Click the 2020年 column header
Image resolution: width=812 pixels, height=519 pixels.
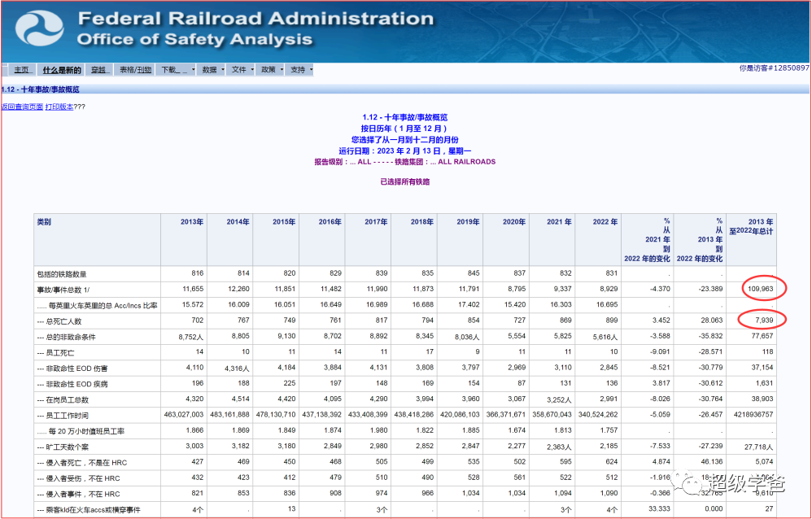(514, 222)
